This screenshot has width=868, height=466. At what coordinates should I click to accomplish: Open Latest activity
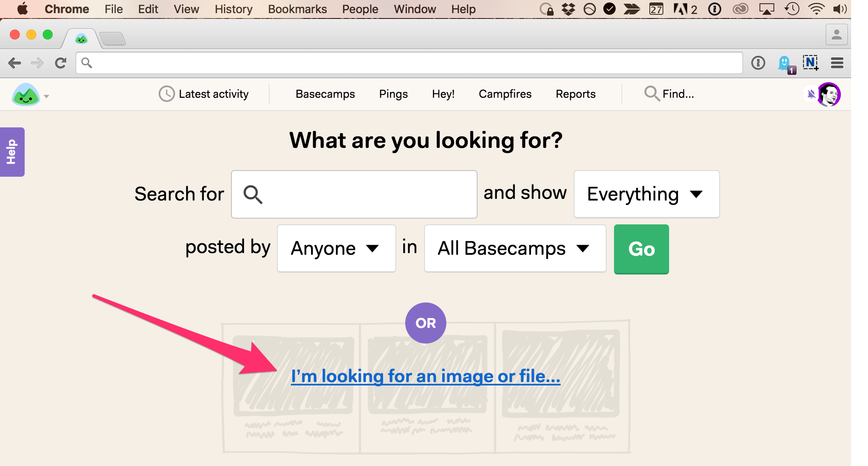tap(204, 94)
